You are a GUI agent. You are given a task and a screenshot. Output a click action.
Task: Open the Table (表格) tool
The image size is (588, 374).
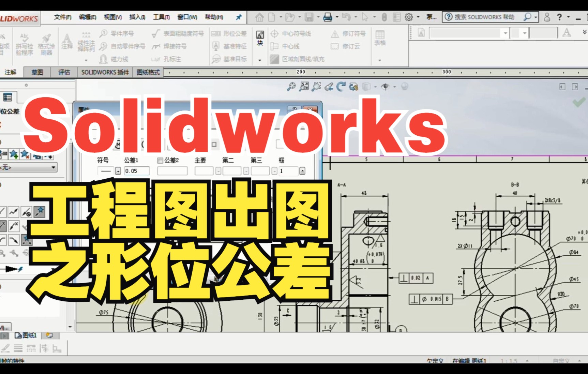point(380,38)
